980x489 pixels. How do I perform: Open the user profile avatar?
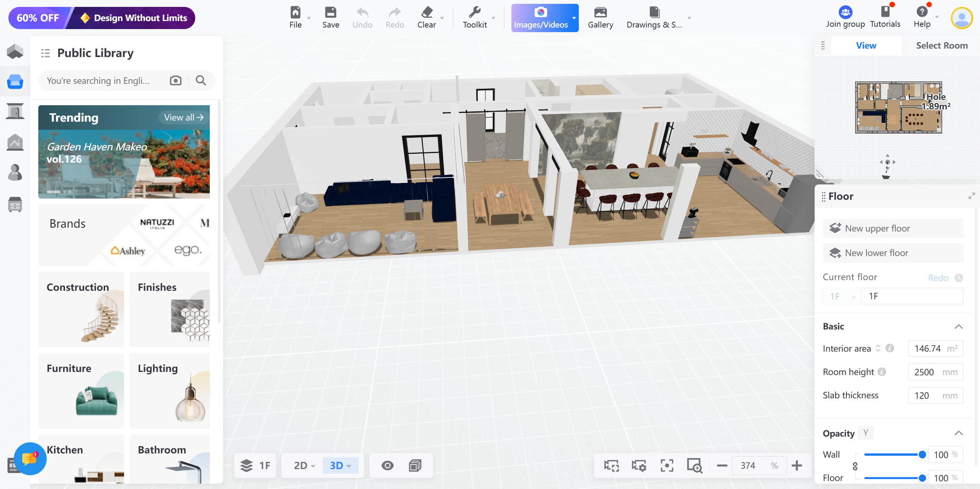coord(962,18)
